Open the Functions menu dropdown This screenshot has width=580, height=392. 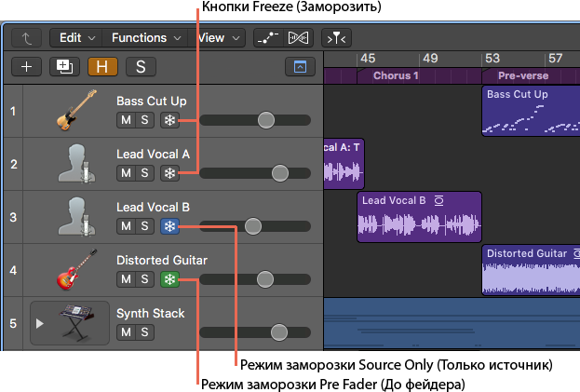click(145, 38)
